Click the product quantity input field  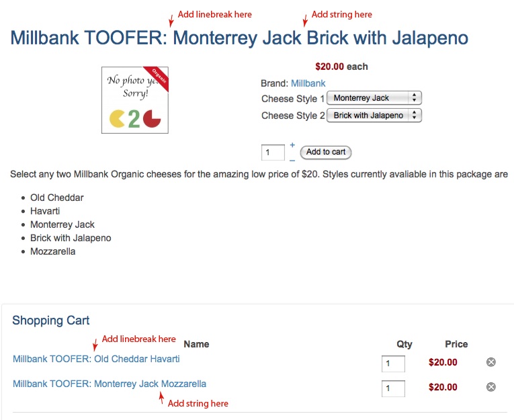pos(273,153)
